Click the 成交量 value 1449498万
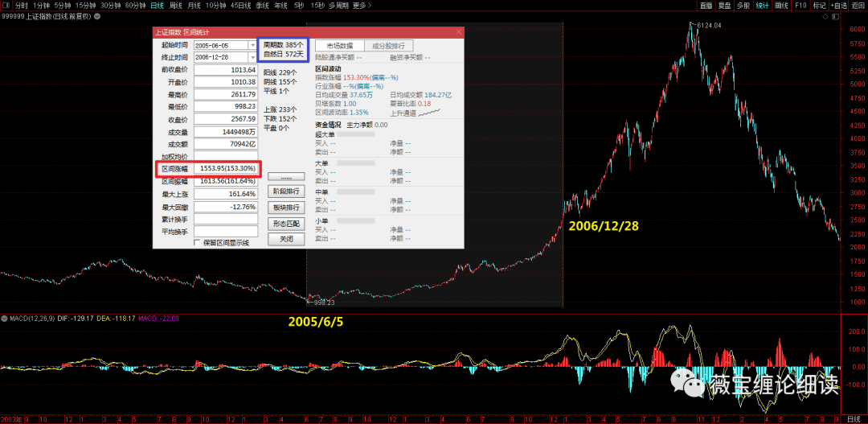 coord(226,132)
